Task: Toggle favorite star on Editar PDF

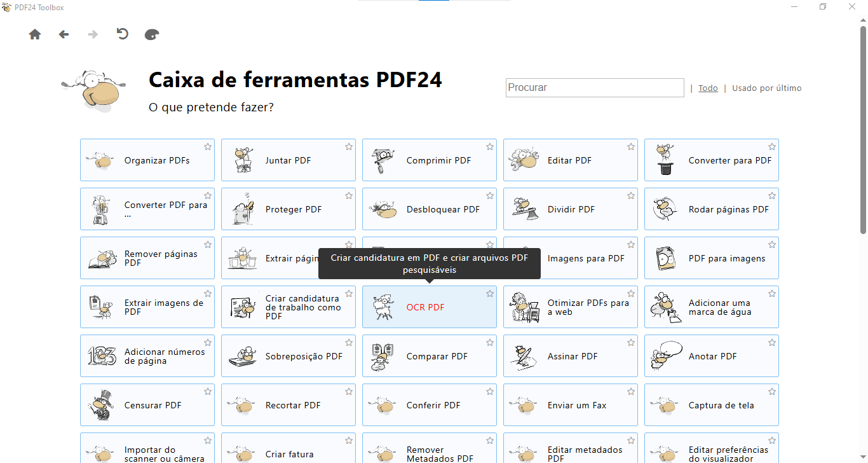Action: click(x=631, y=147)
